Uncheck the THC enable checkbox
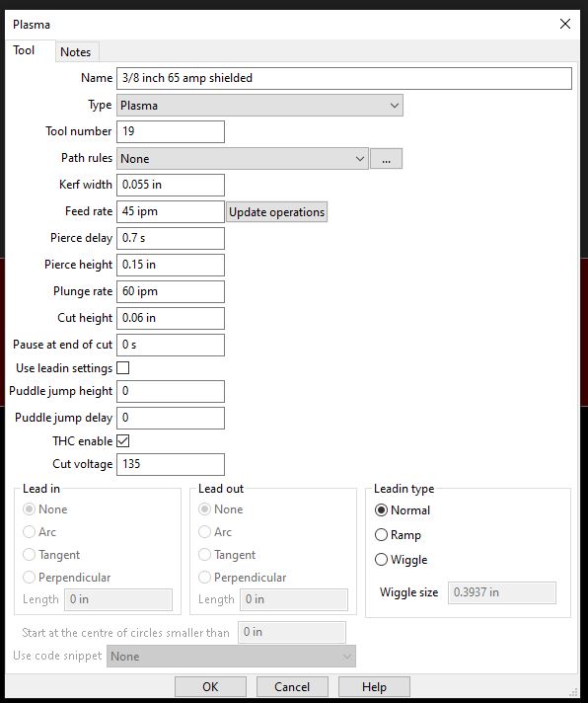This screenshot has width=588, height=703. pos(123,441)
